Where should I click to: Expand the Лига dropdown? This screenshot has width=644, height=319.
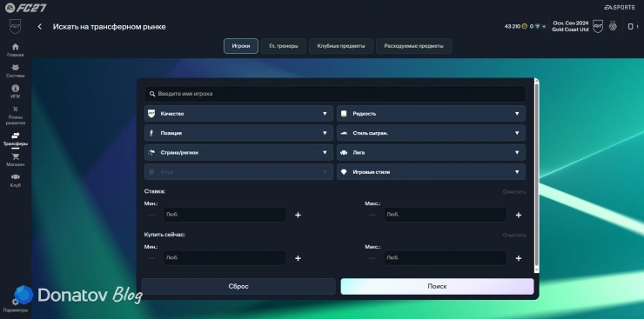tap(431, 152)
